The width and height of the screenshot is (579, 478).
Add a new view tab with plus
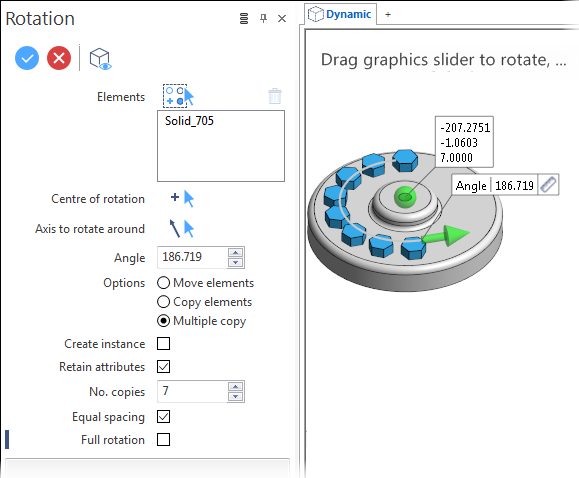388,15
